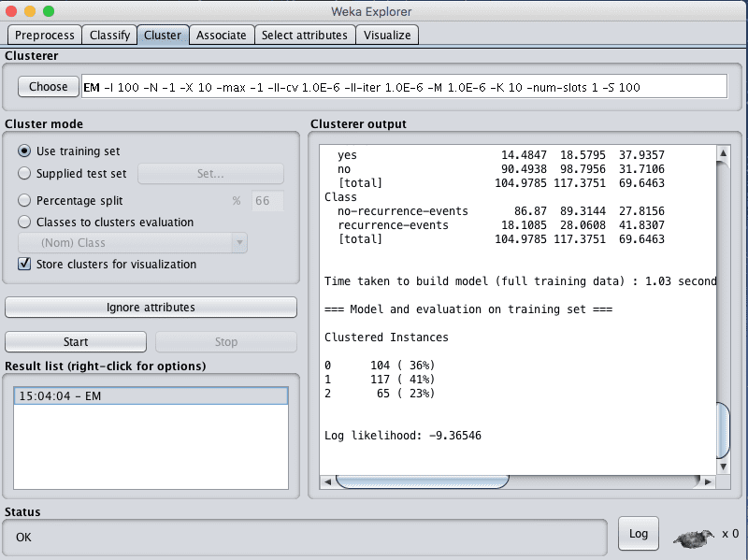Click the x 0 task counter
748x560 pixels.
tap(730, 534)
